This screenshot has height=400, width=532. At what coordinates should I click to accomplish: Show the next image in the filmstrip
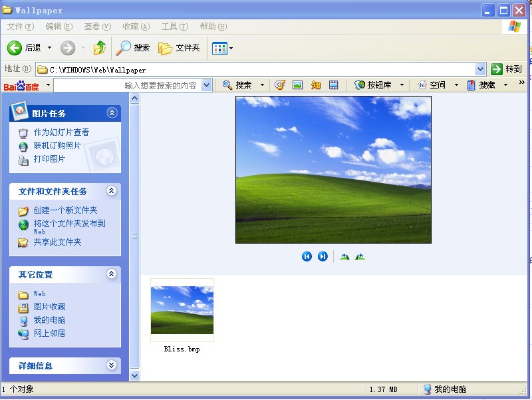(x=323, y=256)
